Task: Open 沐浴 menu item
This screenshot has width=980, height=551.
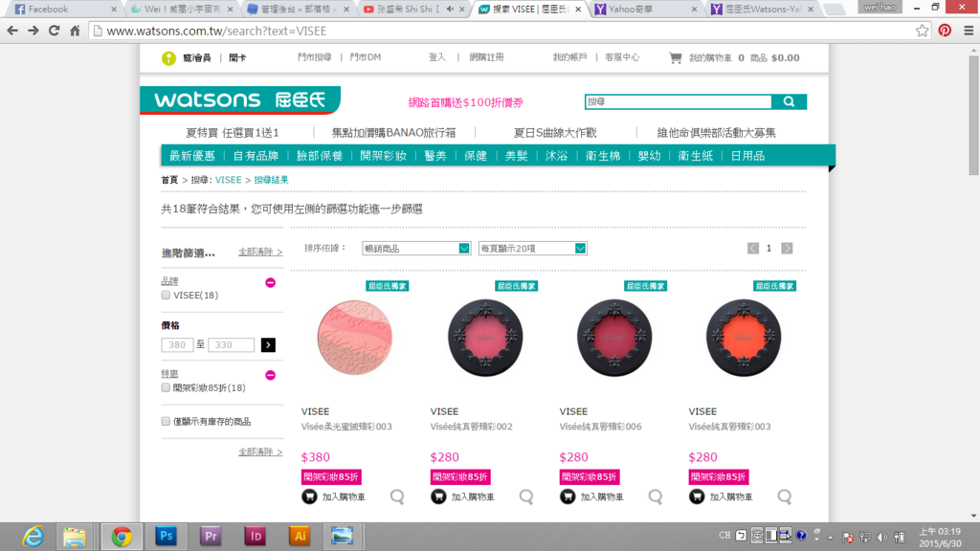Action: pos(556,156)
